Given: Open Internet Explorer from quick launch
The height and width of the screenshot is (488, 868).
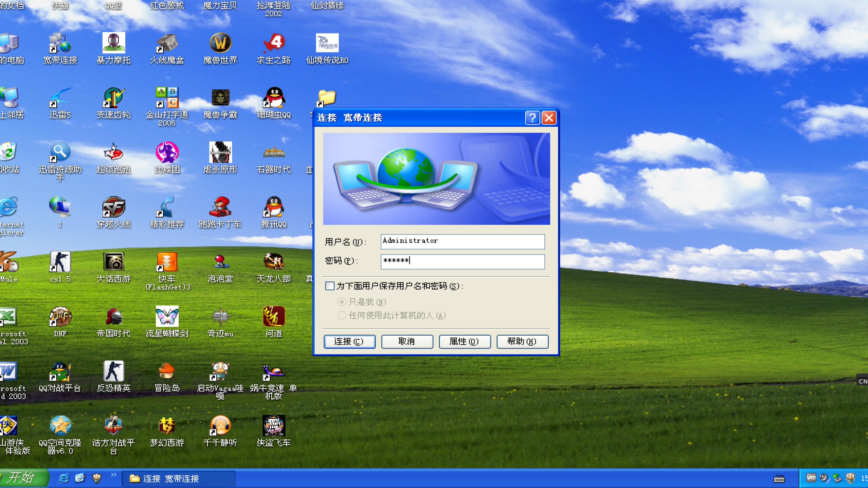Looking at the screenshot, I should tap(63, 478).
